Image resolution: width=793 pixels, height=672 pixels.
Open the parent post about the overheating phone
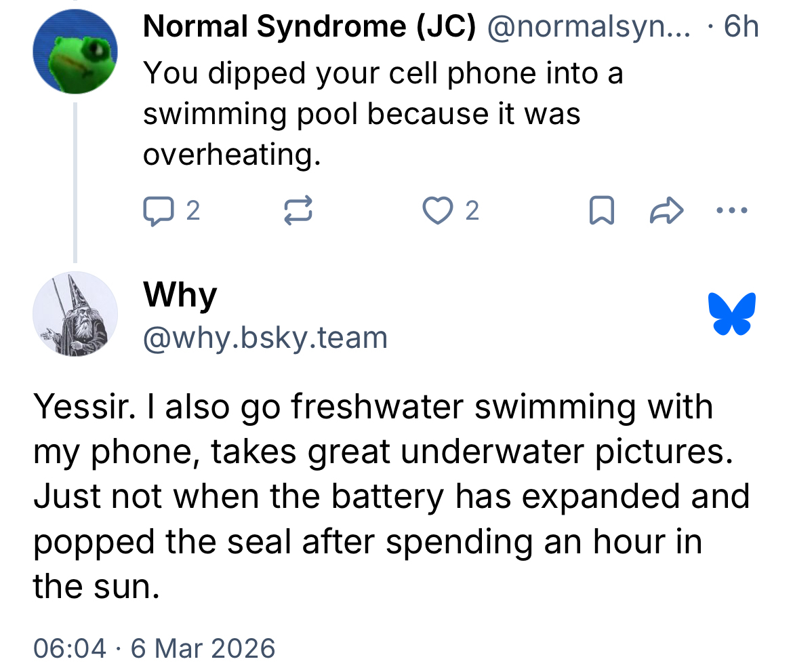(382, 114)
